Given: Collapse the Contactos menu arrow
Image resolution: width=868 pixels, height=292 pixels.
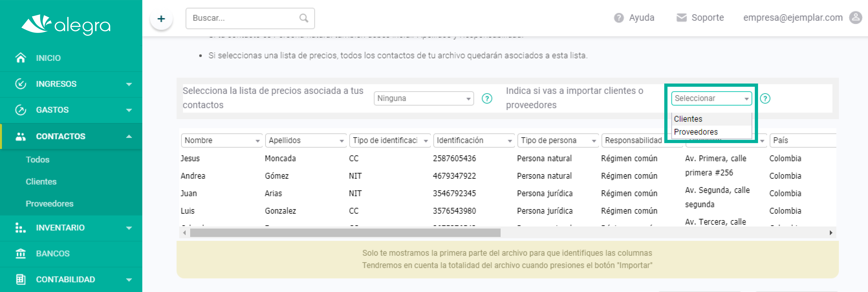Looking at the screenshot, I should 129,136.
